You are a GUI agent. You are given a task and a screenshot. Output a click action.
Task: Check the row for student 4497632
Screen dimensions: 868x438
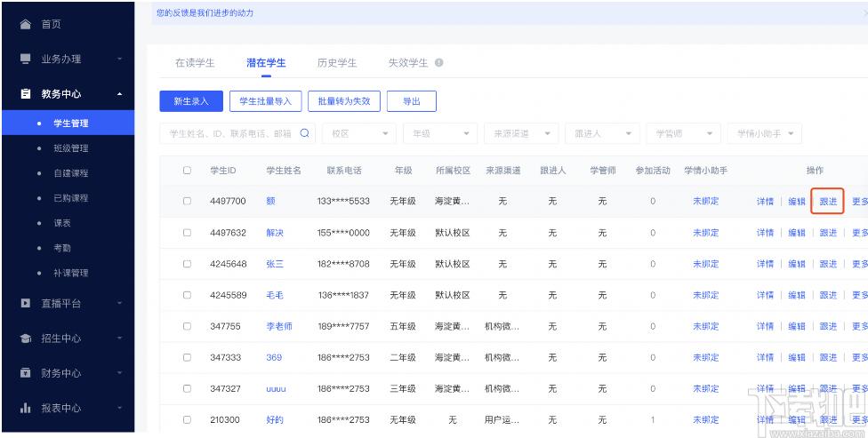[187, 233]
